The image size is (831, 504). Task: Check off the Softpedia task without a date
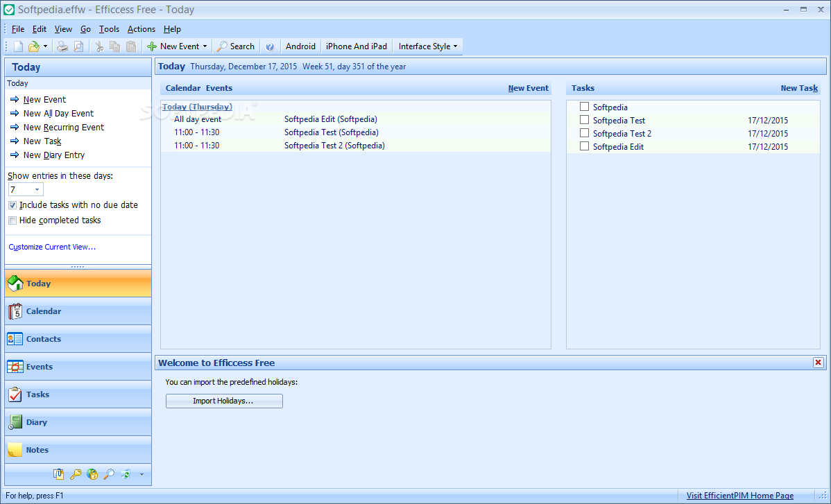click(x=584, y=107)
